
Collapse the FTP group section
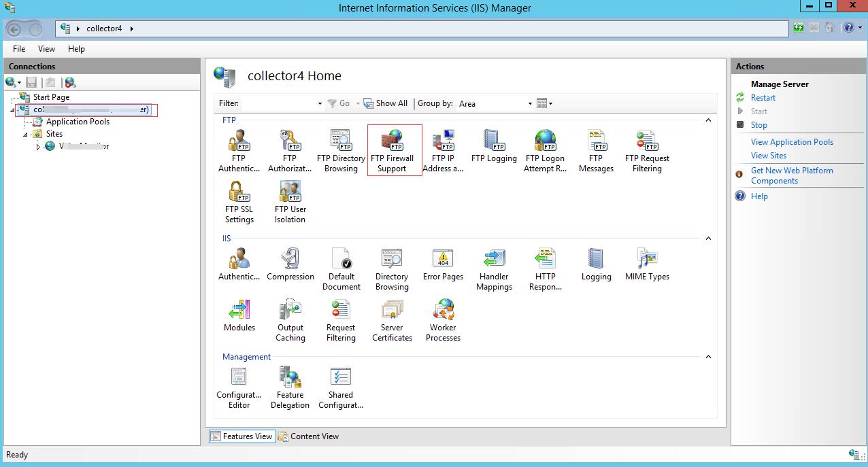708,120
